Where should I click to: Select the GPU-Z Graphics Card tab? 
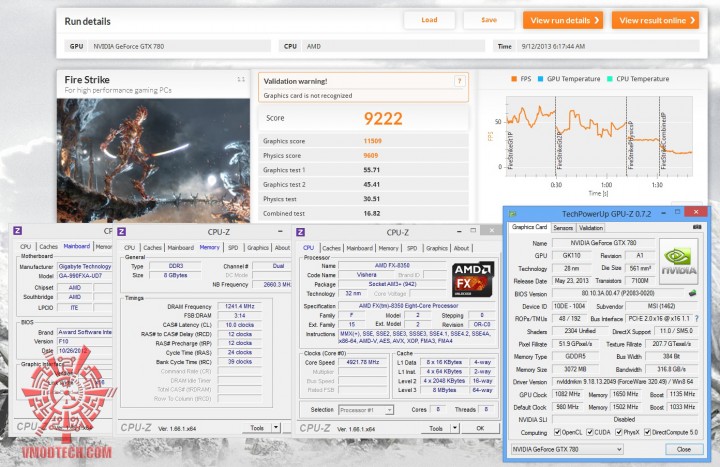coord(529,227)
